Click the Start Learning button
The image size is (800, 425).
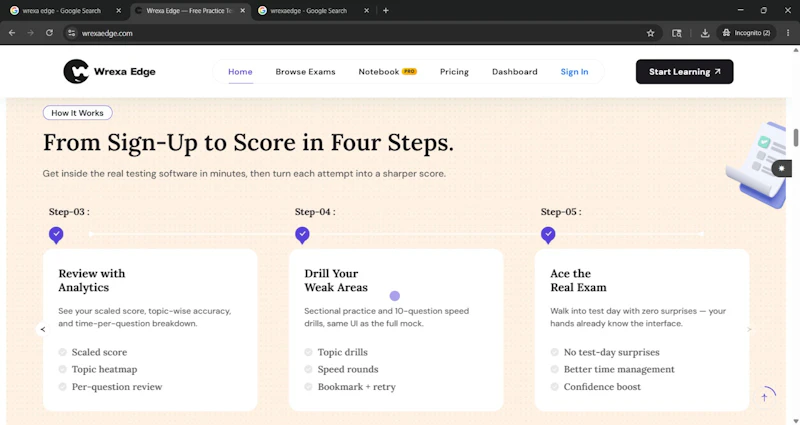click(684, 71)
